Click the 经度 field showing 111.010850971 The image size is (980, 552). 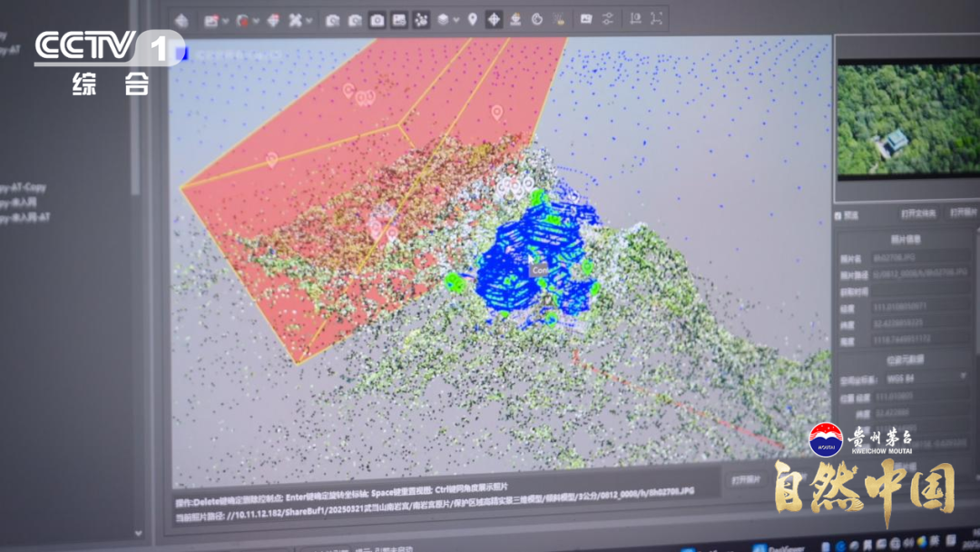pyautogui.click(x=921, y=307)
